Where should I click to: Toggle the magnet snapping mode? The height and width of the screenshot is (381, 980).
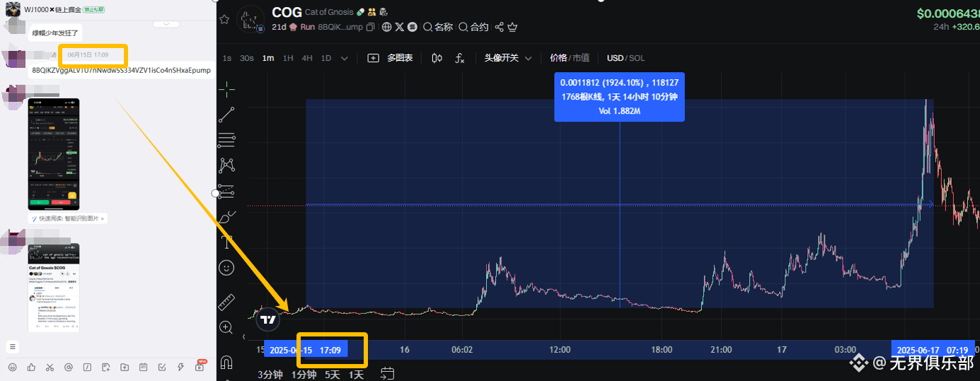[x=226, y=363]
